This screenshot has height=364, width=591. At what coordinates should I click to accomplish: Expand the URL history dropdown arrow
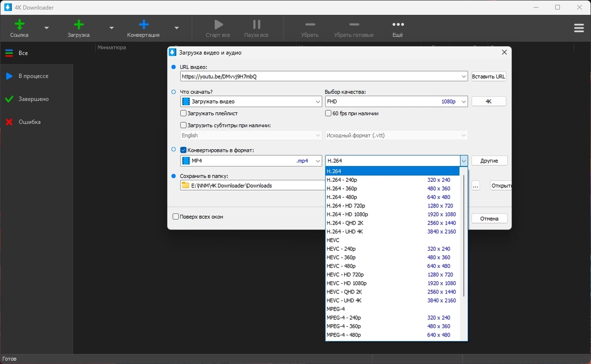pyautogui.click(x=464, y=76)
